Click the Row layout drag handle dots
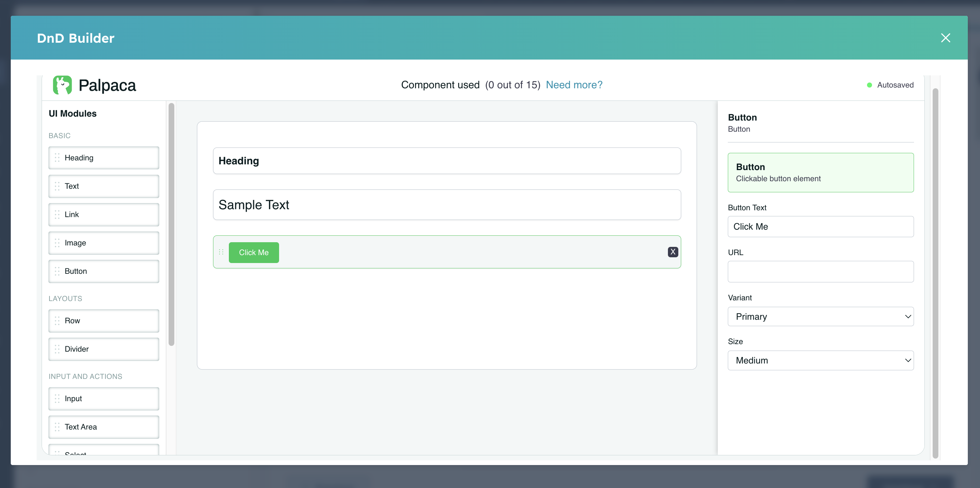 pyautogui.click(x=57, y=320)
